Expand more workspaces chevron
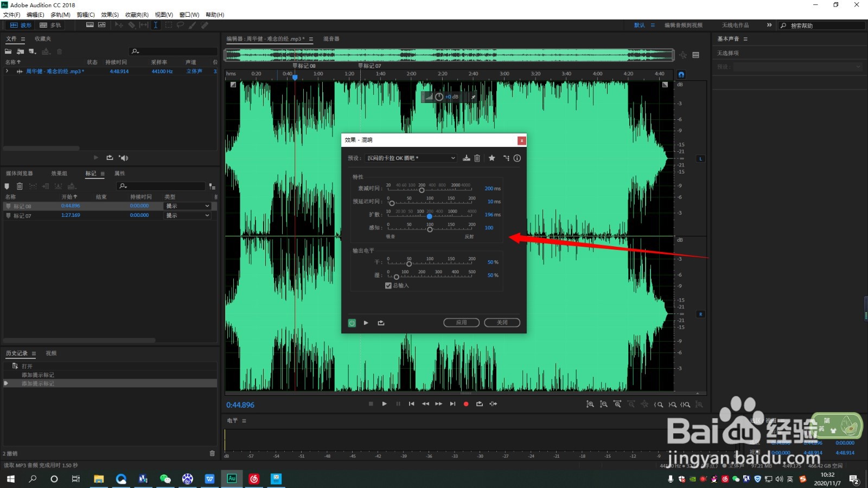Viewport: 868px width, 488px height. coord(769,25)
